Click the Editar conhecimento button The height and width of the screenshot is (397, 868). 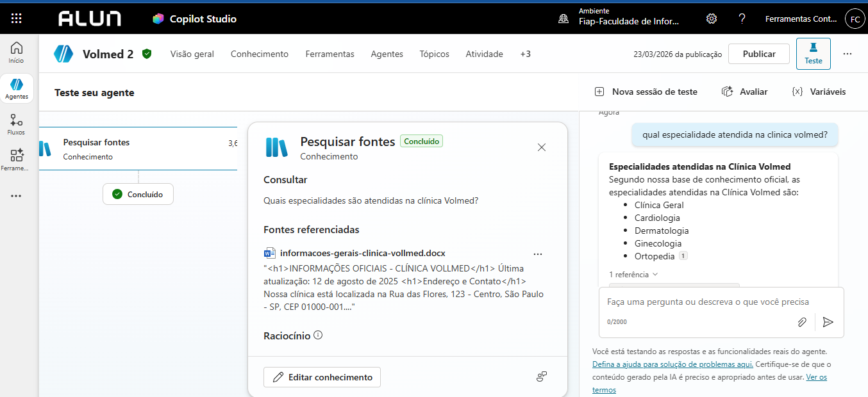pyautogui.click(x=322, y=377)
